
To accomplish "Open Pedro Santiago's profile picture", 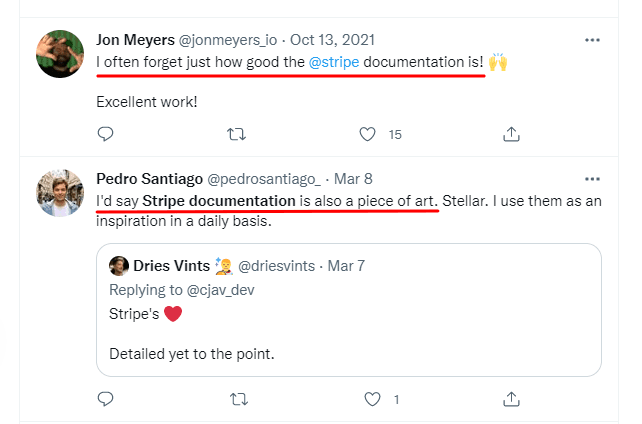I will (59, 192).
